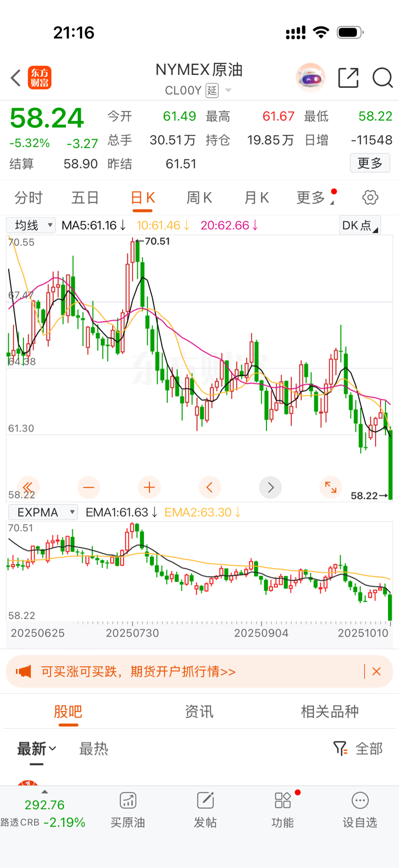
Task: Move chart right with arrow icon
Action: [x=271, y=487]
